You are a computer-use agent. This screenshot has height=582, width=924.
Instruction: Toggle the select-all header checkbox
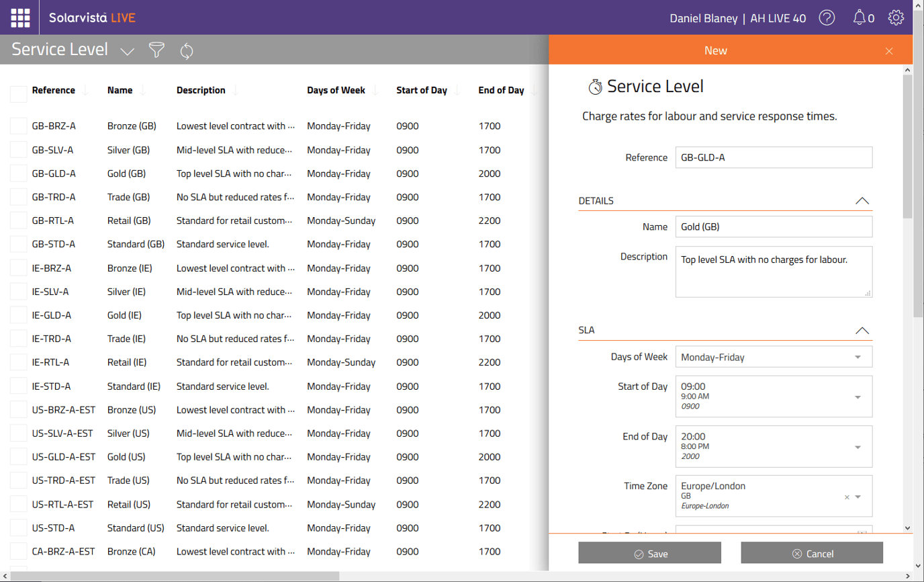click(19, 93)
